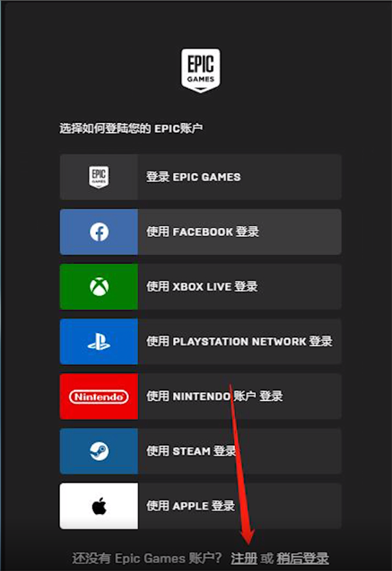Click the PlayStation logo tile
Viewport: 392px width, 571px height.
pyautogui.click(x=99, y=342)
